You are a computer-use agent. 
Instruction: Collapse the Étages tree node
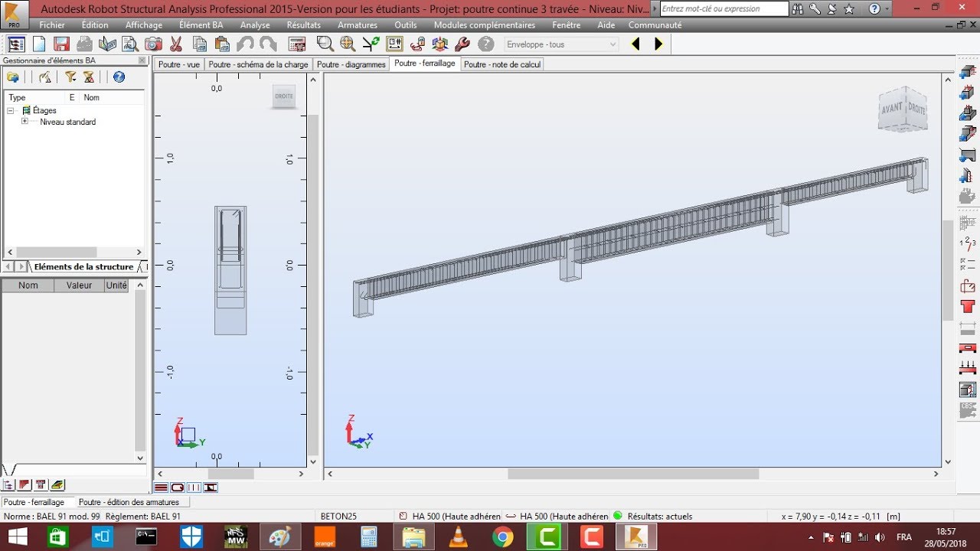click(x=11, y=110)
